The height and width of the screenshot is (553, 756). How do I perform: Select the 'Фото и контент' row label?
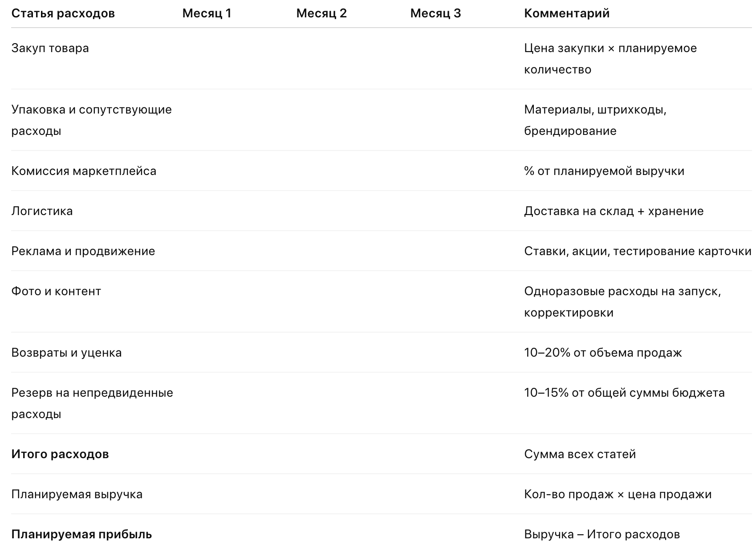[56, 291]
